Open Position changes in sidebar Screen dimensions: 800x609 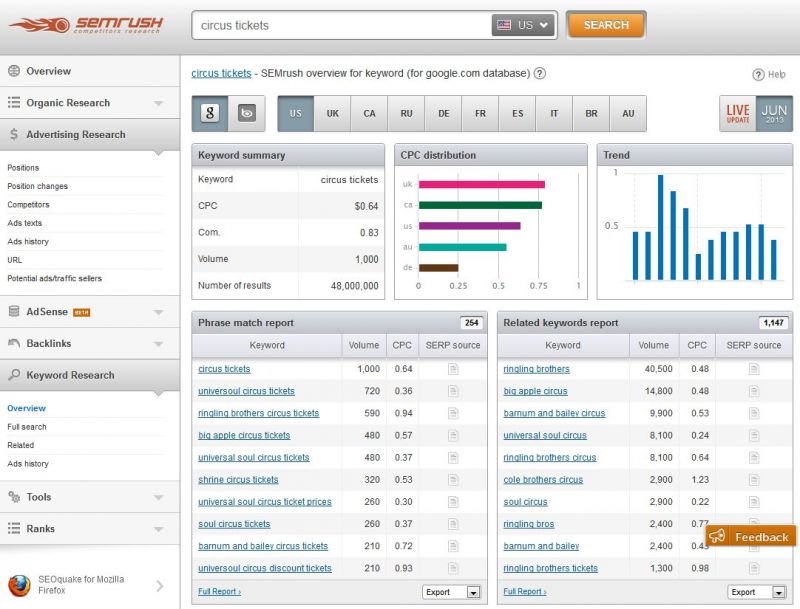tap(37, 186)
